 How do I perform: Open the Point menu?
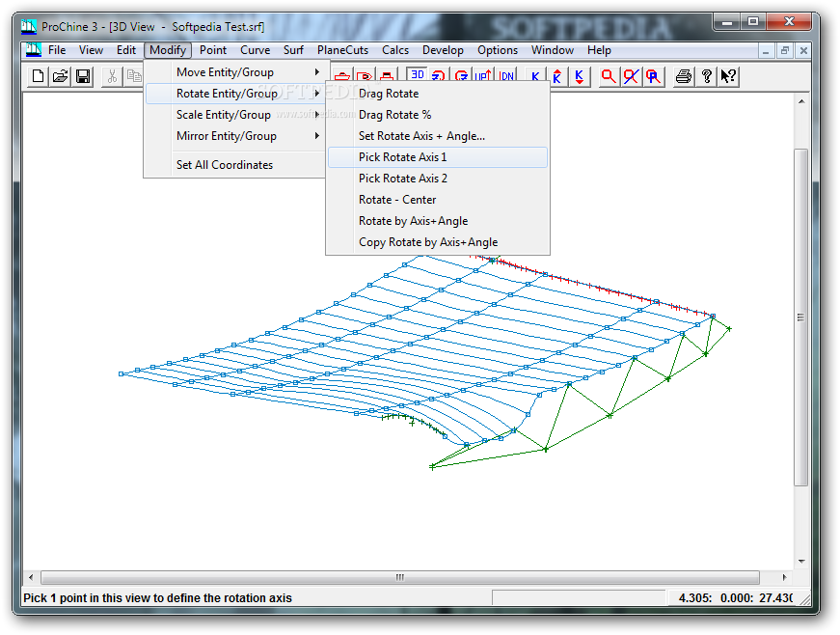(x=213, y=50)
